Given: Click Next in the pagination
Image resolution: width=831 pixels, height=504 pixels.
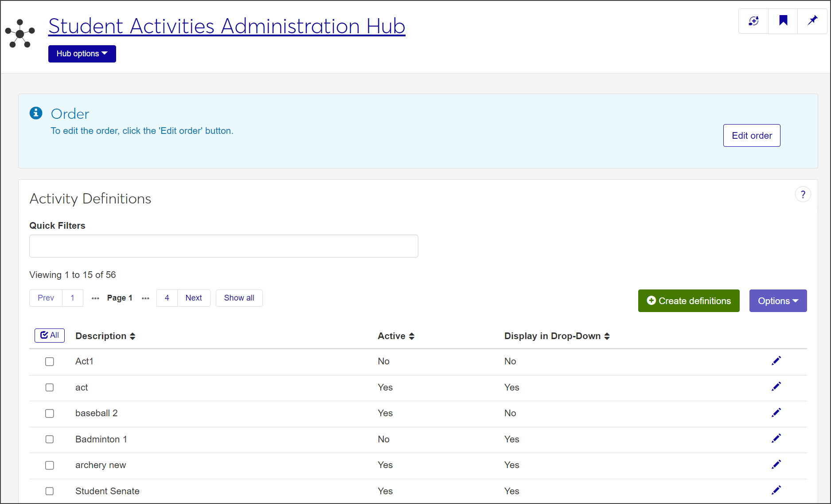Looking at the screenshot, I should [x=194, y=298].
